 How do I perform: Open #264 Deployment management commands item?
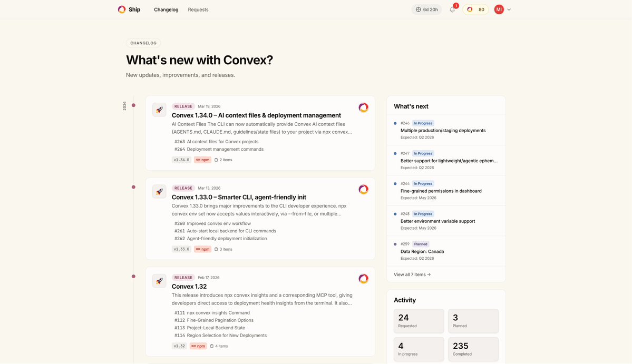219,149
